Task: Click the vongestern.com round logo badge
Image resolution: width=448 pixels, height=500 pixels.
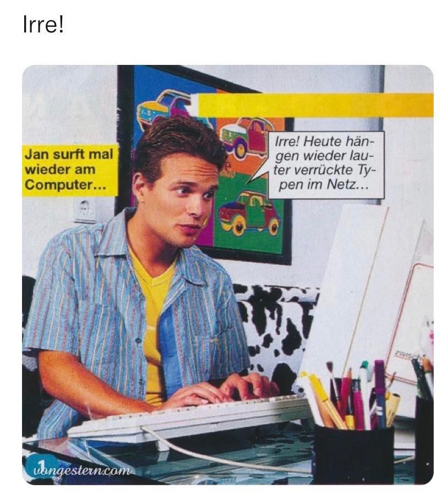Action: pyautogui.click(x=40, y=466)
